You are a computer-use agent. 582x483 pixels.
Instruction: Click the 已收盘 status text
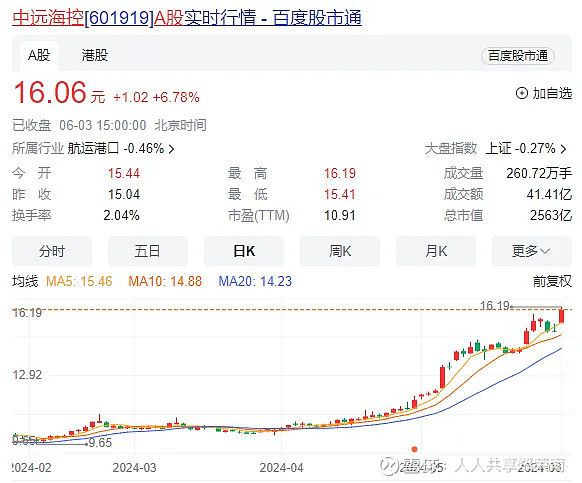click(32, 125)
